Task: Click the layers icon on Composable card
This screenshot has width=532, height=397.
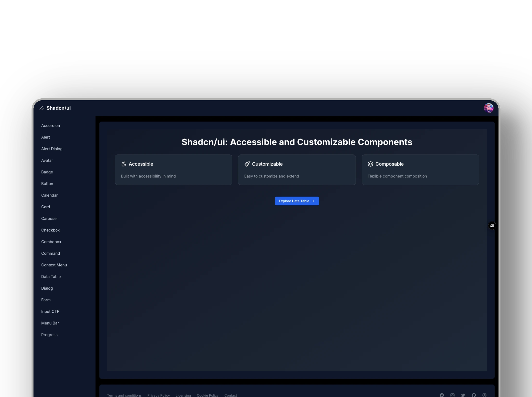Action: pyautogui.click(x=370, y=164)
